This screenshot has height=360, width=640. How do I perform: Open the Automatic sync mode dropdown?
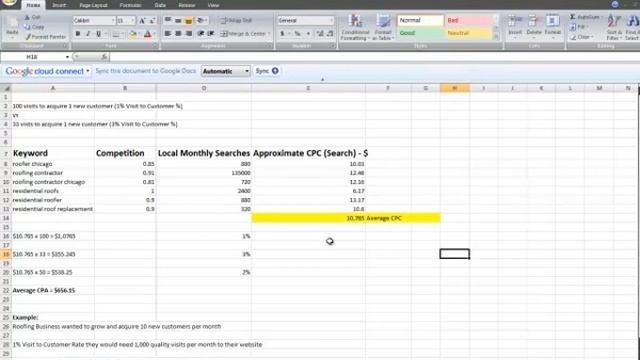(225, 71)
